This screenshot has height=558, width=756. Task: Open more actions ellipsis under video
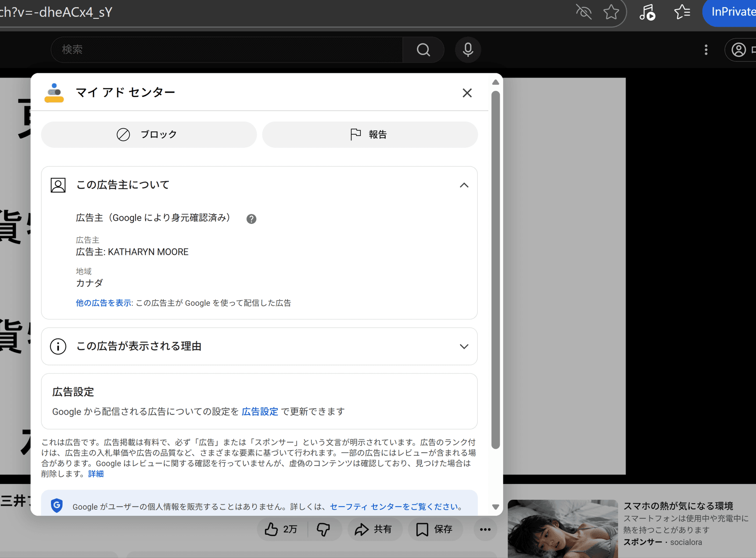(485, 529)
